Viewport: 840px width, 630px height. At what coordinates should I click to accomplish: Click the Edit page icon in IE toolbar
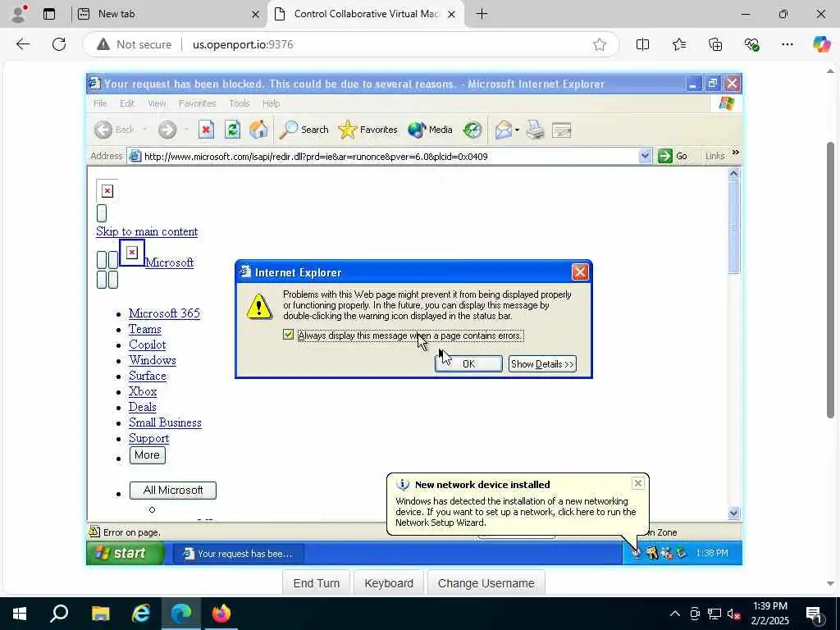point(561,130)
